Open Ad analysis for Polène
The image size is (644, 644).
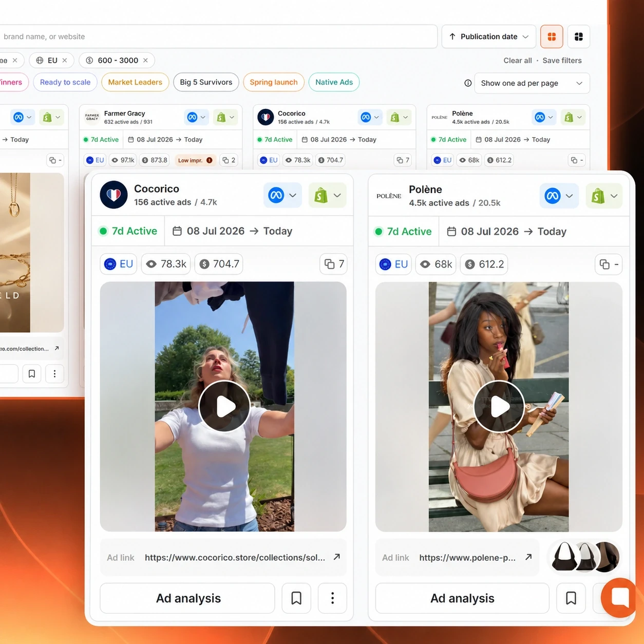(462, 598)
